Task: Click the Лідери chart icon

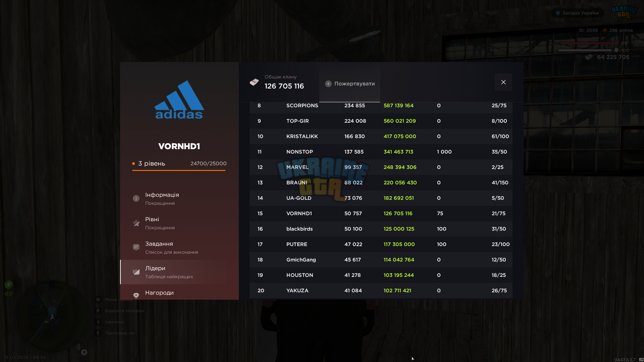Action: pyautogui.click(x=136, y=272)
